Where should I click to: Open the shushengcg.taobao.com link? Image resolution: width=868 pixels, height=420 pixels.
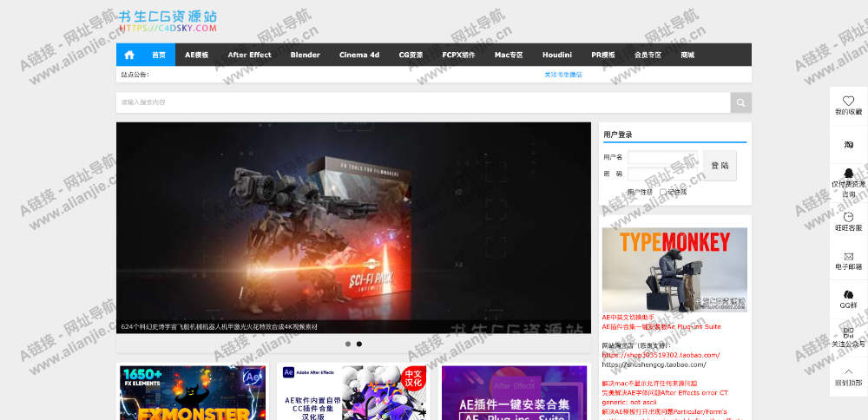[x=654, y=364]
